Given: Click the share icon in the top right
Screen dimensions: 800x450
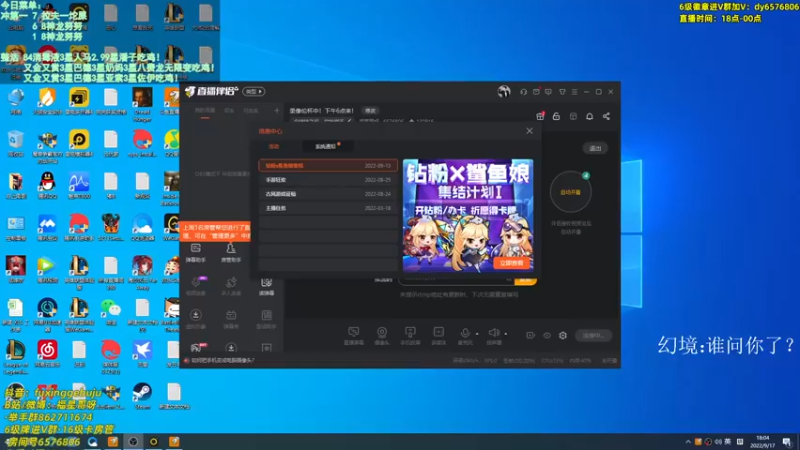Looking at the screenshot, I should click(x=606, y=116).
